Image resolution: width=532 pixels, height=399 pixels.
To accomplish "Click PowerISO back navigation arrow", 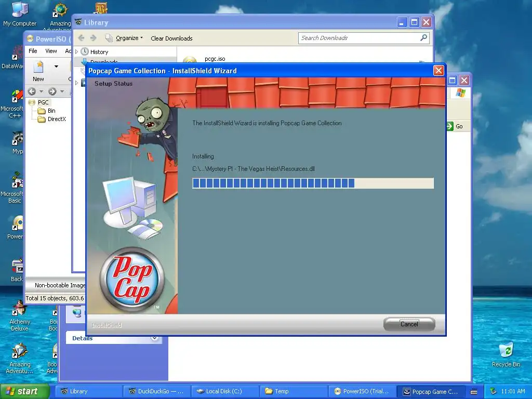I will pos(32,91).
